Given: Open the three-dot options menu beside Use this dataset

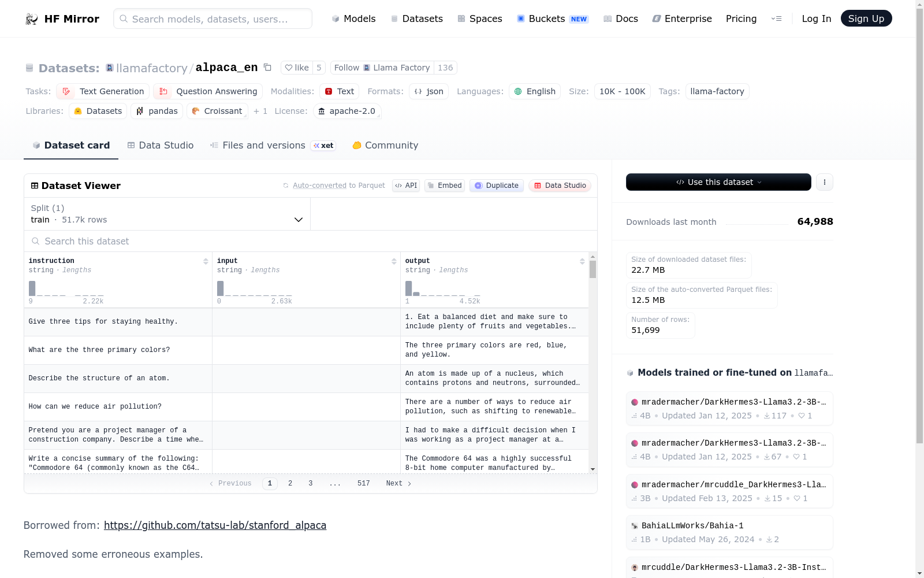Looking at the screenshot, I should point(825,182).
